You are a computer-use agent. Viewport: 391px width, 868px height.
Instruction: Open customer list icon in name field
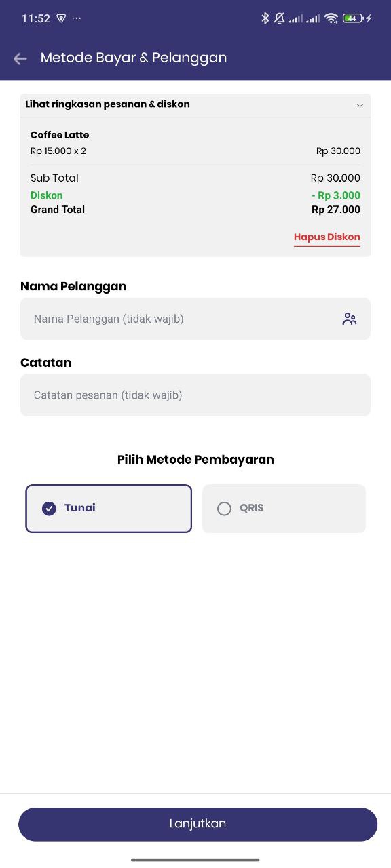click(x=350, y=319)
